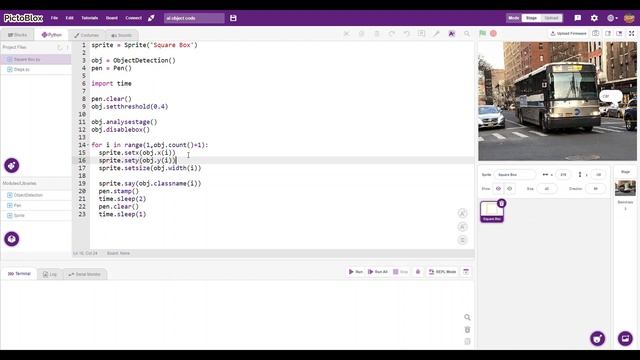The image size is (640, 360).
Task: Edit the sprite name field
Action: tap(514, 175)
